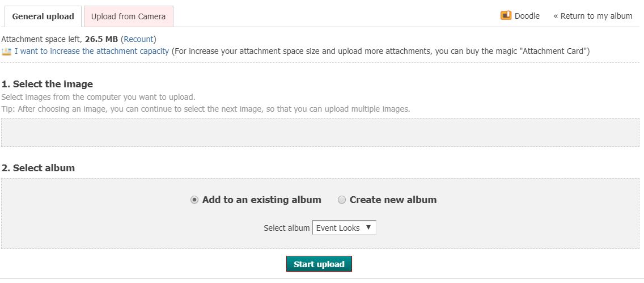Click the 'Add to an existing album' label text
This screenshot has height=283, width=644.
pos(261,200)
